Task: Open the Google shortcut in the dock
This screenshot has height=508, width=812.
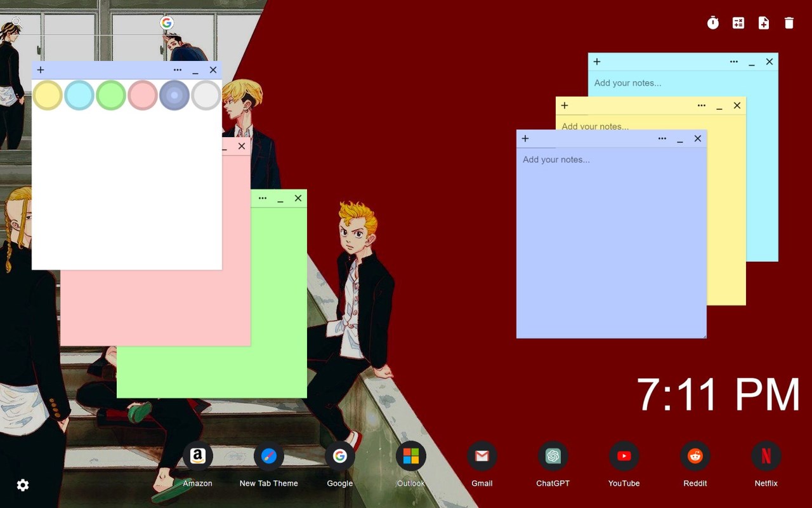Action: click(x=340, y=456)
